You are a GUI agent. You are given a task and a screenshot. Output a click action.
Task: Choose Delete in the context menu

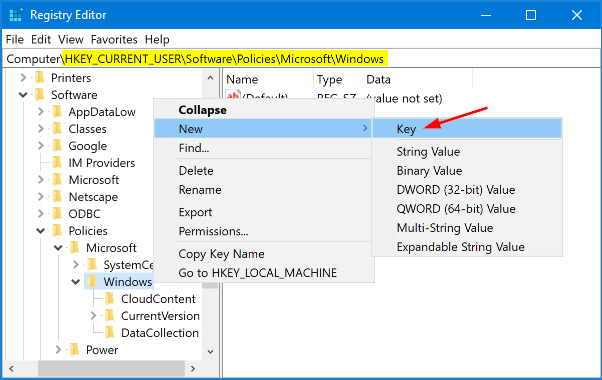[x=263, y=170]
